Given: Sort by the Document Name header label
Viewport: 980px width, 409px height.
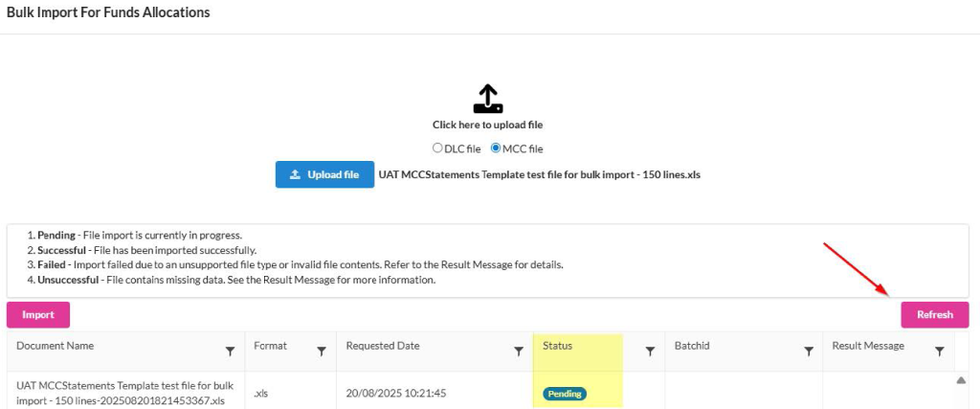Looking at the screenshot, I should click(56, 346).
